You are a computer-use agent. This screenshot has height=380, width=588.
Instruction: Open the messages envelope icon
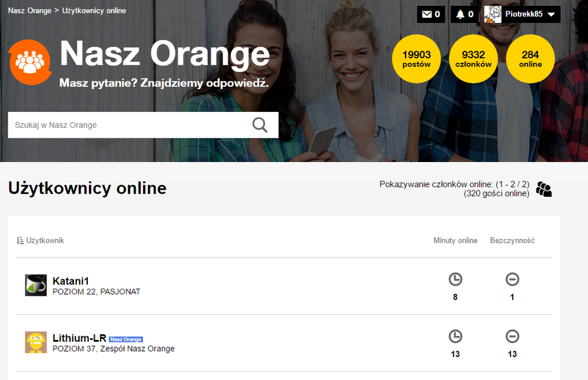[427, 14]
